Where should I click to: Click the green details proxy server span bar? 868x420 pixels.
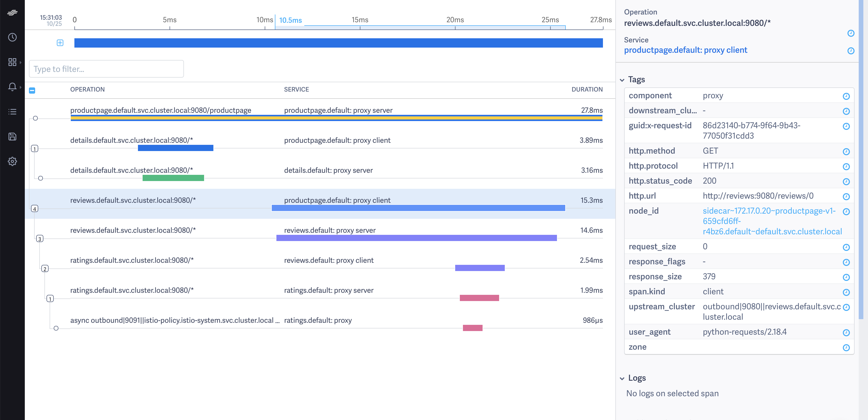(x=173, y=178)
